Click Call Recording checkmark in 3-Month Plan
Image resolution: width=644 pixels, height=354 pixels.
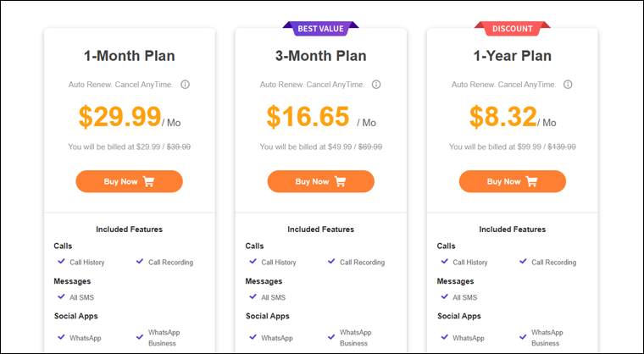pyautogui.click(x=331, y=262)
